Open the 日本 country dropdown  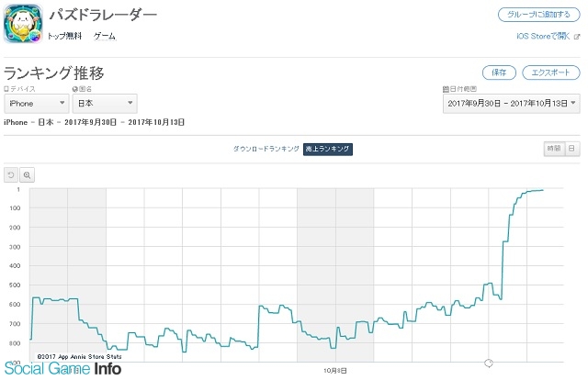pos(105,104)
